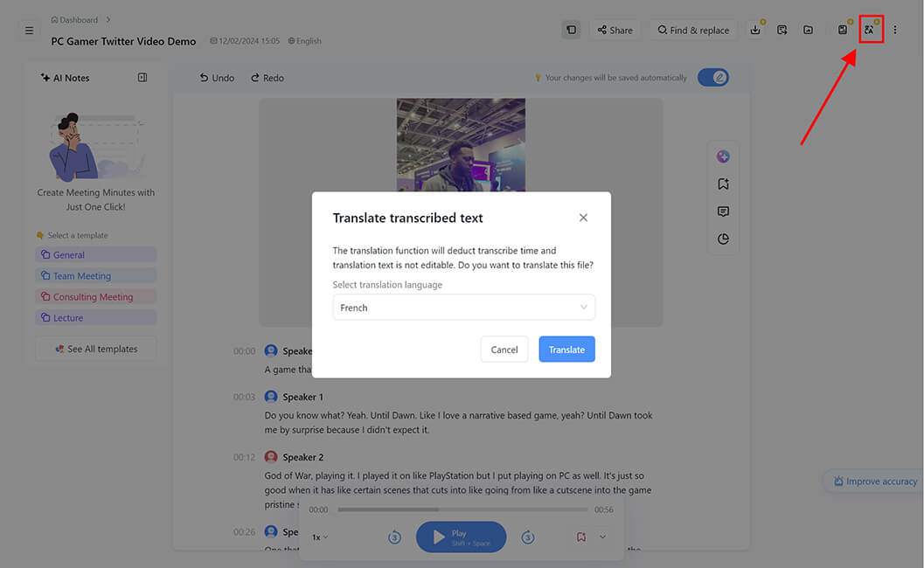Image resolution: width=924 pixels, height=568 pixels.
Task: Toggle the edit mode switch
Action: click(x=713, y=77)
